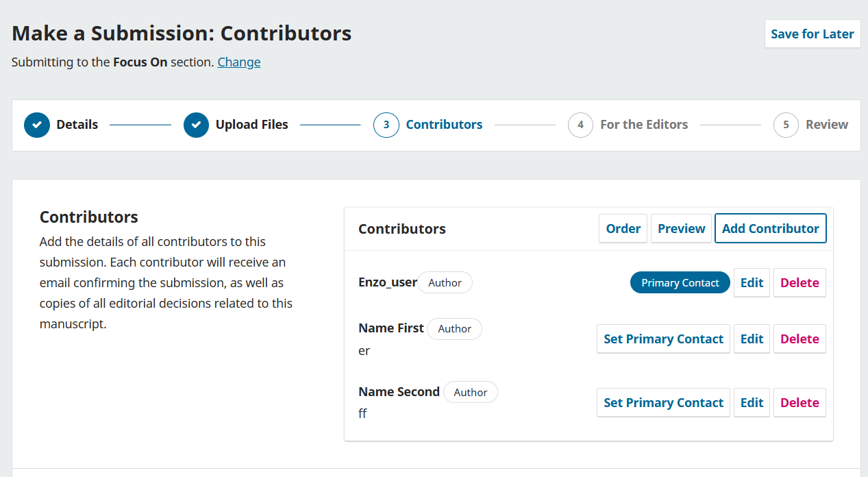Click the step 3 Contributors circle
Viewport: 868px width, 477px height.
click(x=386, y=125)
